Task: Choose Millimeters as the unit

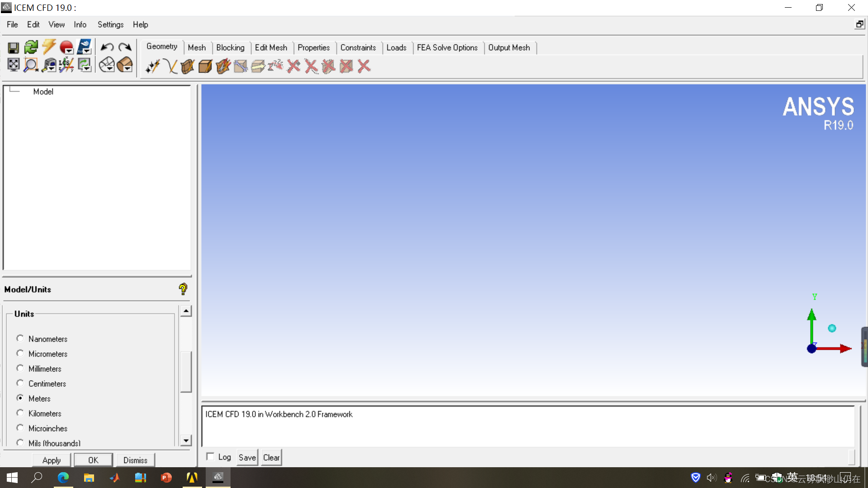Action: 20,368
